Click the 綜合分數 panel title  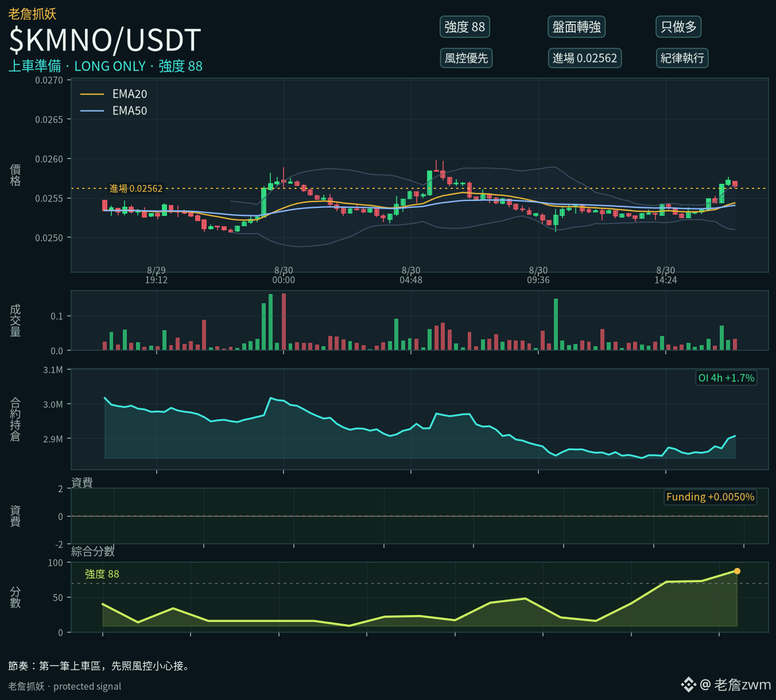click(x=93, y=551)
